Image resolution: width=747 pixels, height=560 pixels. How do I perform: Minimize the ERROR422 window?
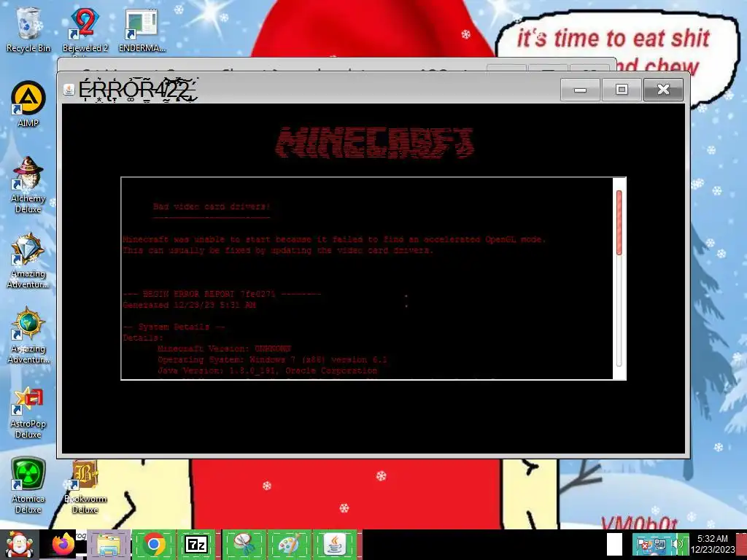click(x=580, y=90)
